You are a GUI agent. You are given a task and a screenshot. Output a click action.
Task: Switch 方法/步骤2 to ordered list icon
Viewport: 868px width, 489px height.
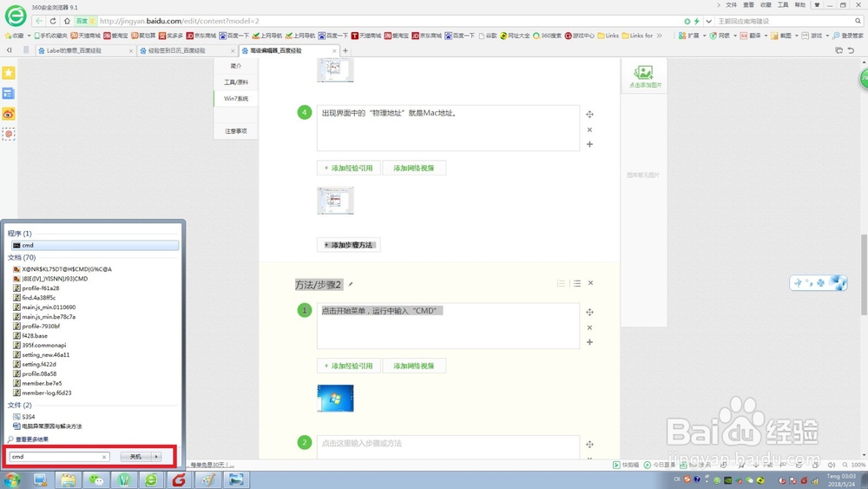point(561,283)
